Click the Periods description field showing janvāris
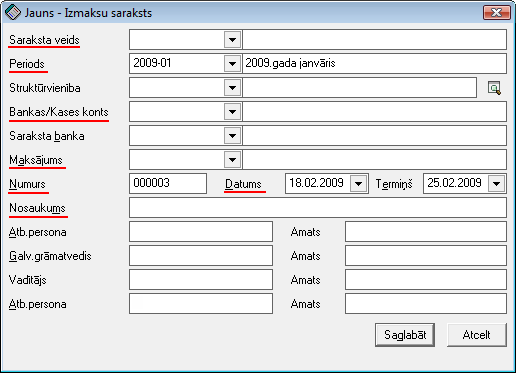The image size is (516, 373). [375, 63]
